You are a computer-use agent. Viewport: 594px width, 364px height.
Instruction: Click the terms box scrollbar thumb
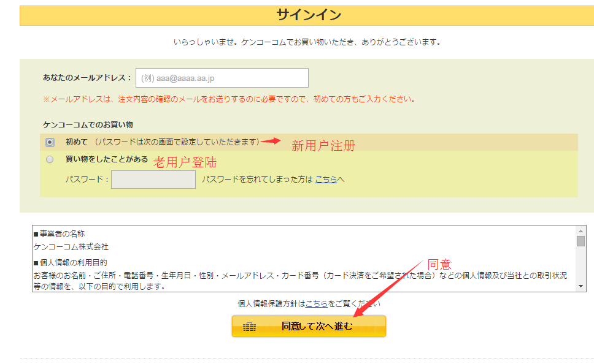click(x=580, y=241)
